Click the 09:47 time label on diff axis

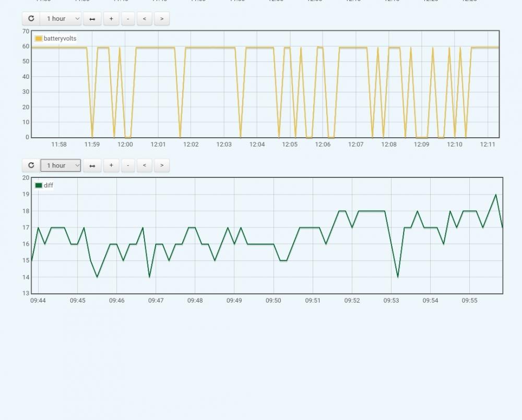156,301
